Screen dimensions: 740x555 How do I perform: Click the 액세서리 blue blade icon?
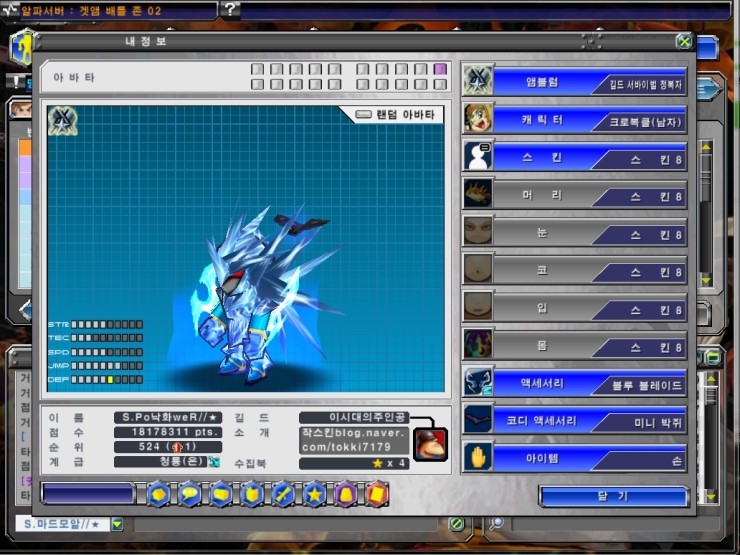pos(478,382)
